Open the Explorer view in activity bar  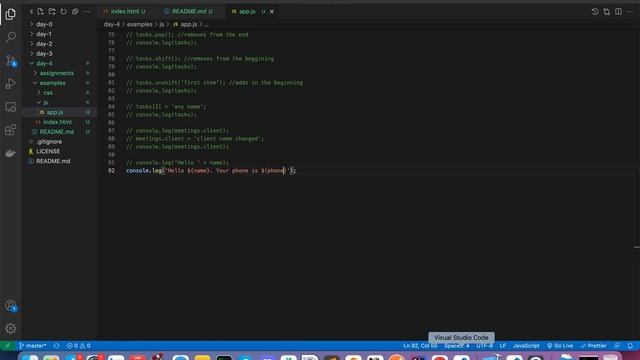coord(11,14)
